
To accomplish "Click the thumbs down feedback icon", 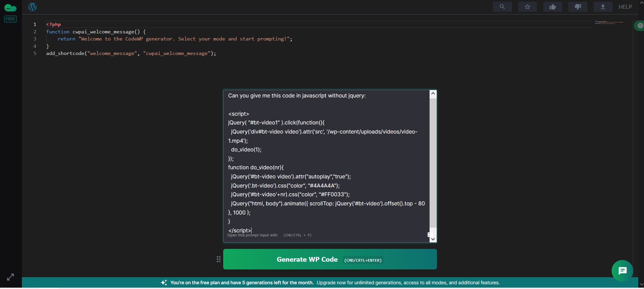I will tap(578, 7).
